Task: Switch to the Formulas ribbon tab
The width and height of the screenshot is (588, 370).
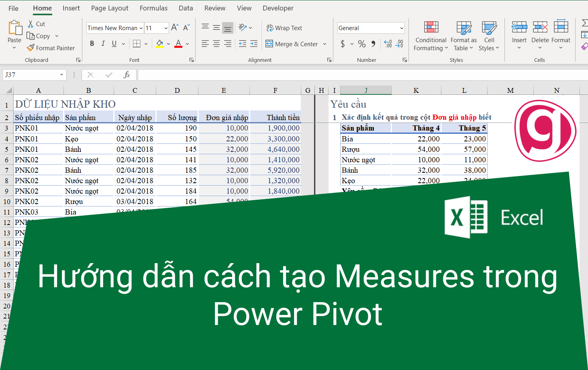Action: tap(153, 8)
